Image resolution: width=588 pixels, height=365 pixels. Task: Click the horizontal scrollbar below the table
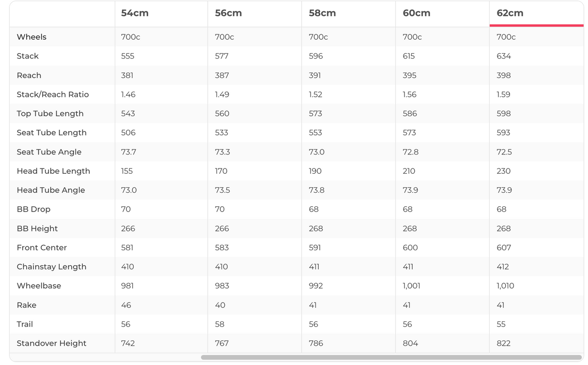click(x=391, y=357)
